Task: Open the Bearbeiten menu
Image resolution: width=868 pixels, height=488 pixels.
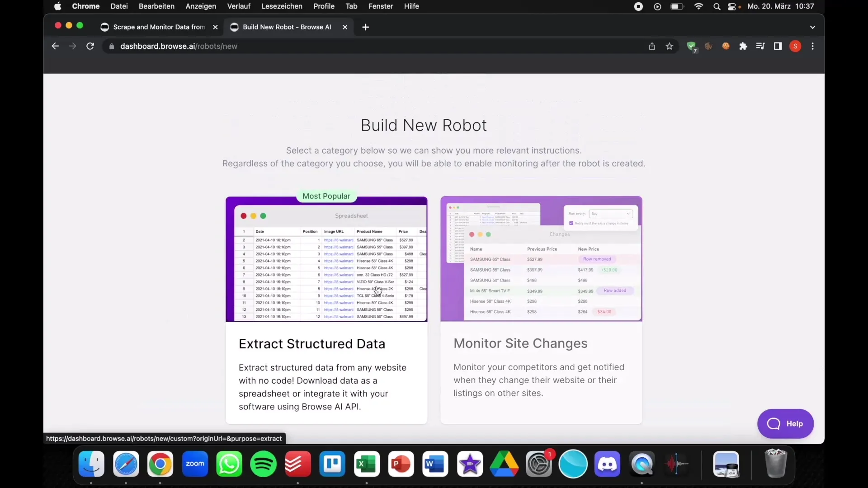Action: pos(156,6)
